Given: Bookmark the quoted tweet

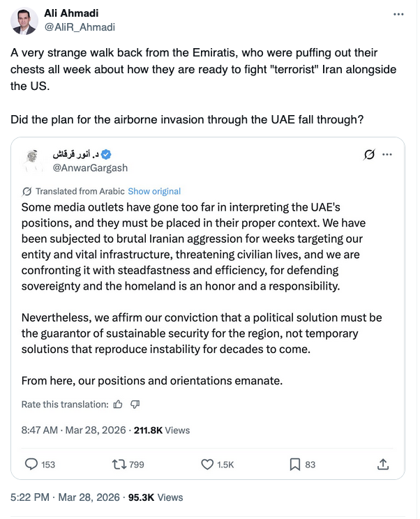Looking at the screenshot, I should tap(295, 464).
